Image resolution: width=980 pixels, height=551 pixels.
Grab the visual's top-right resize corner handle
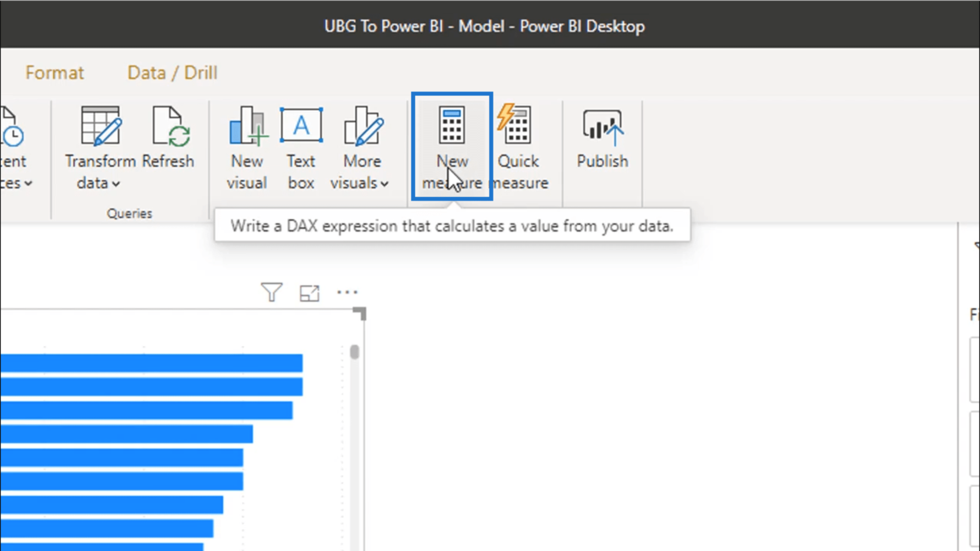(360, 314)
